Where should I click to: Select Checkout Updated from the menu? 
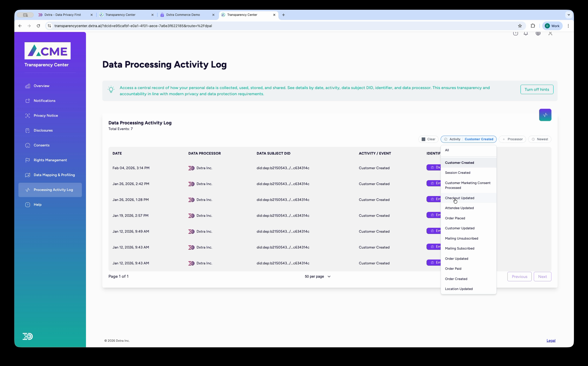tap(459, 198)
